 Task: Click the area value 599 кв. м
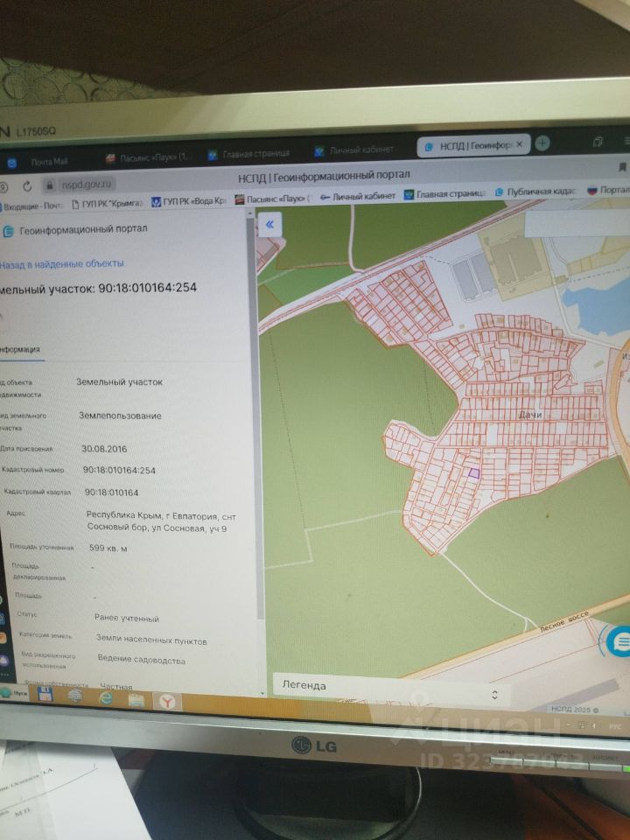(x=108, y=548)
